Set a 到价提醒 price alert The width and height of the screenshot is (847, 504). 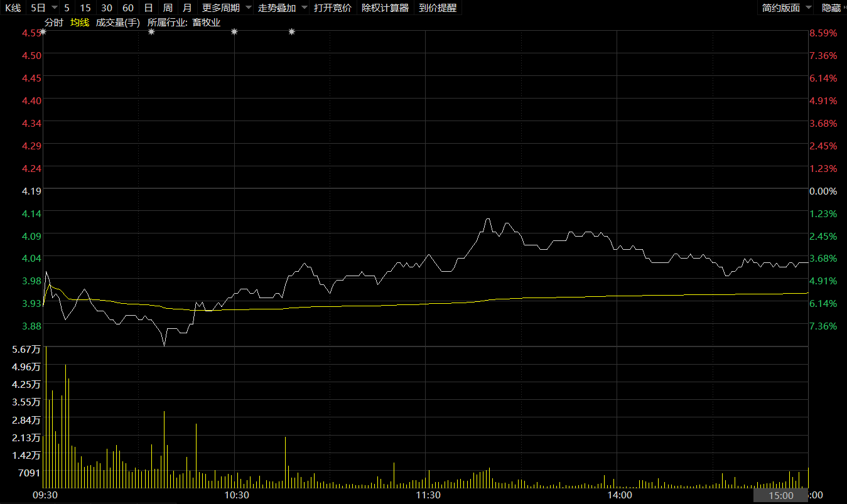tap(438, 8)
